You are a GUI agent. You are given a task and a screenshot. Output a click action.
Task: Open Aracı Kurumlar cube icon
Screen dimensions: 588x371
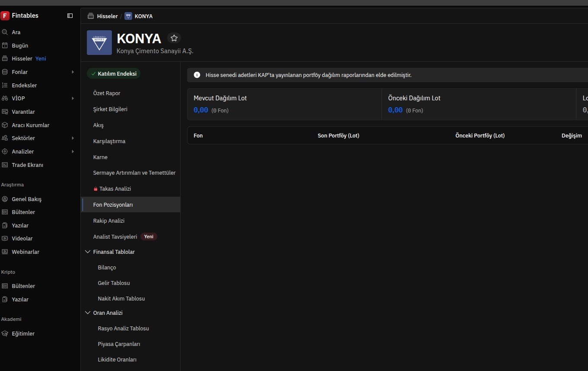tap(5, 125)
